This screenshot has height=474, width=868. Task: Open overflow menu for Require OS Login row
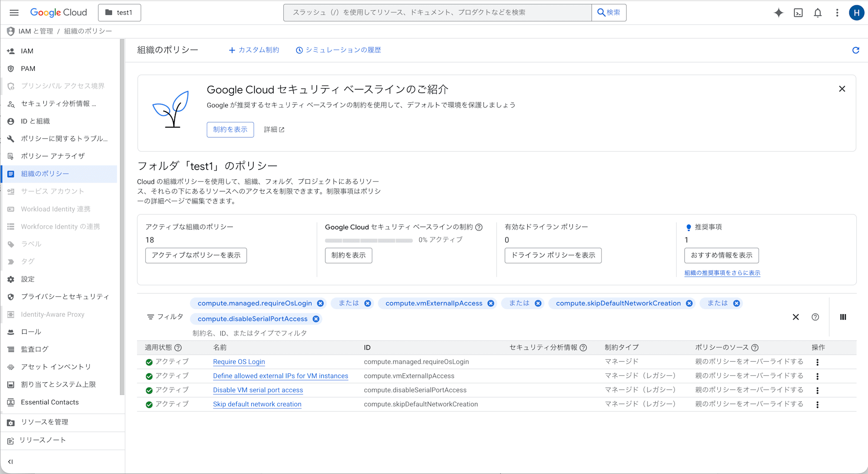pos(818,361)
